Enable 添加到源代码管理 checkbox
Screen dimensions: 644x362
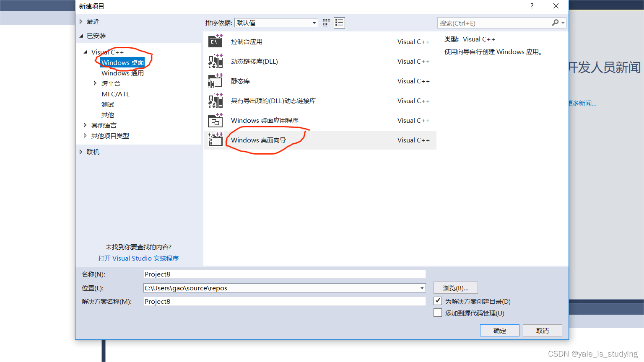coord(438,313)
